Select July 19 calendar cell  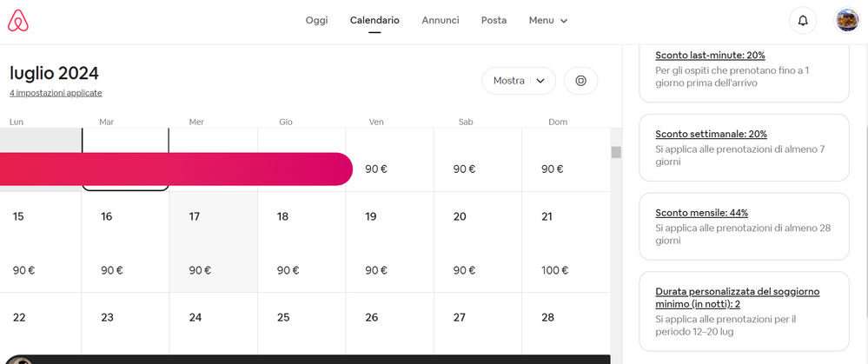point(389,242)
